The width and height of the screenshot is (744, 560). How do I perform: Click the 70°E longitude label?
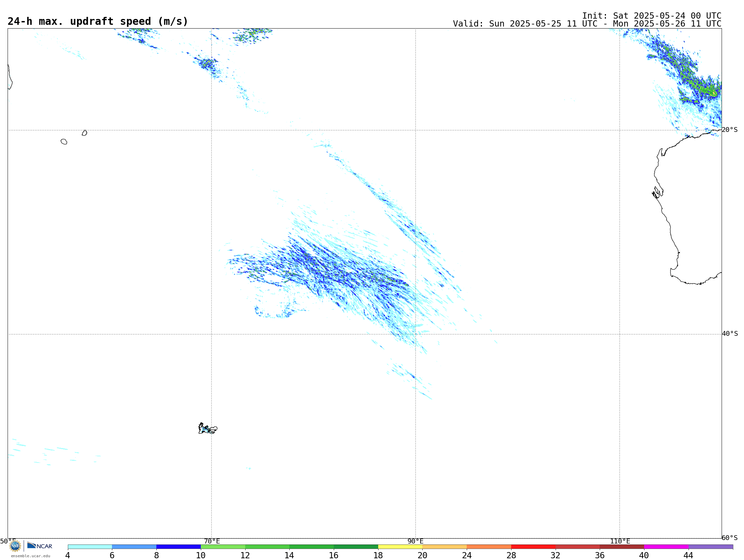click(212, 541)
